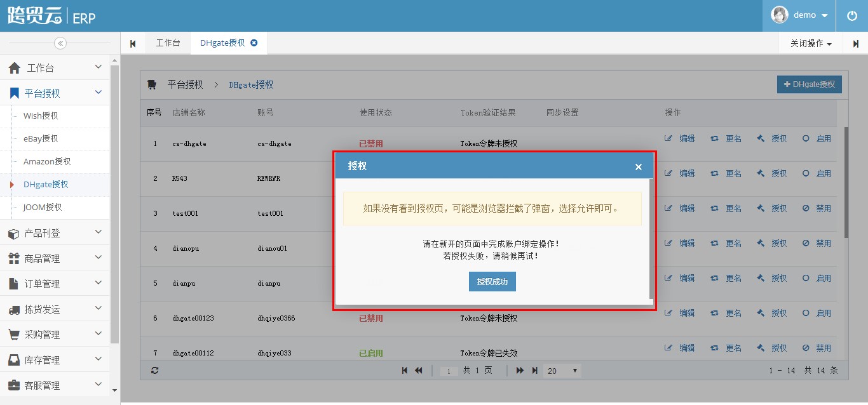Click the page number input field

tap(449, 371)
